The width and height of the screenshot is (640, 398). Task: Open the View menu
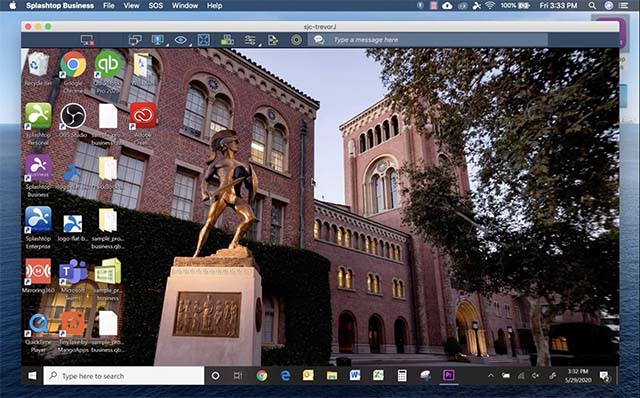point(131,5)
